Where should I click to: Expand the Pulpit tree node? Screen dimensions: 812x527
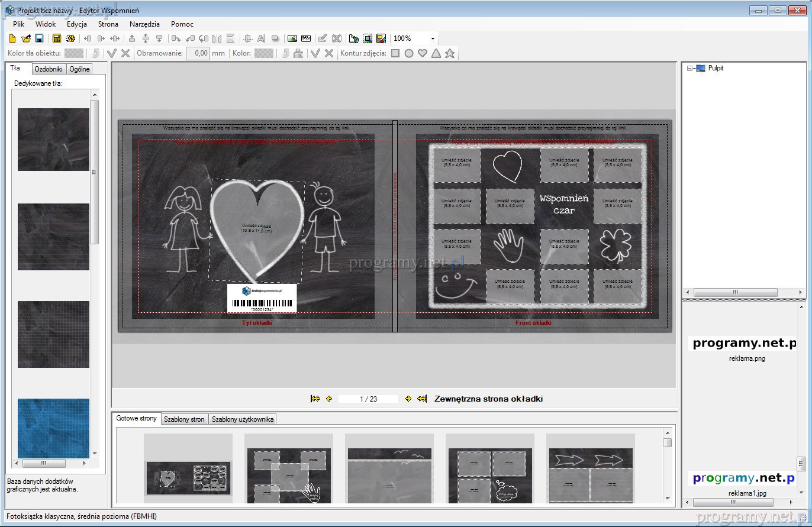[x=689, y=69]
